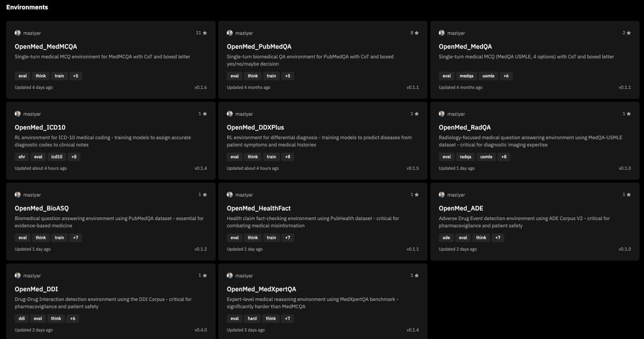The image size is (644, 339).
Task: Open the OpenMed_DDI environment title
Action: (x=36, y=290)
